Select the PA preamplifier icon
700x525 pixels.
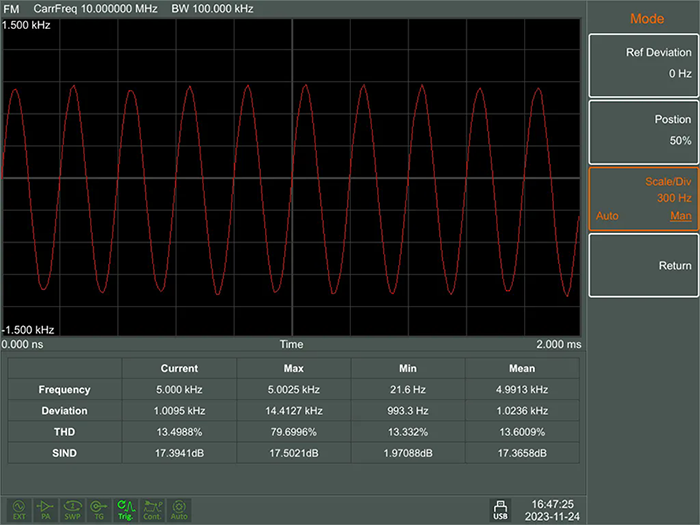click(46, 510)
